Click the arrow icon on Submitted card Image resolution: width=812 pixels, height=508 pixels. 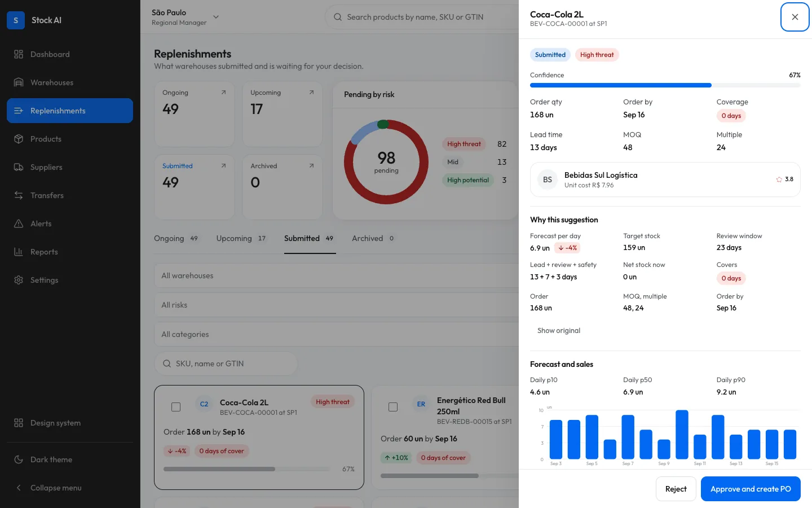point(223,166)
